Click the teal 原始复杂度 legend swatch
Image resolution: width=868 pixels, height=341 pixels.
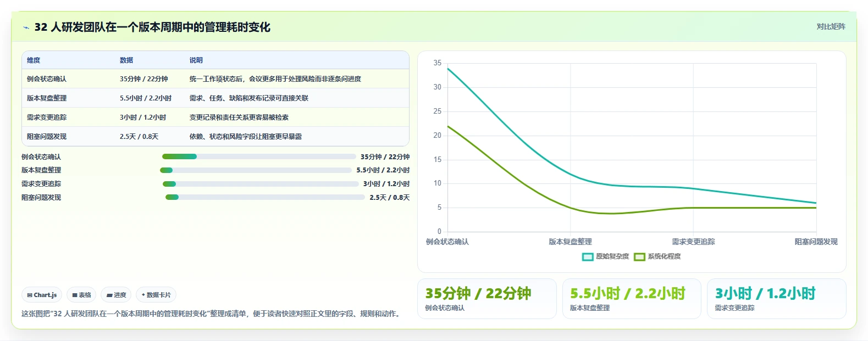click(588, 256)
